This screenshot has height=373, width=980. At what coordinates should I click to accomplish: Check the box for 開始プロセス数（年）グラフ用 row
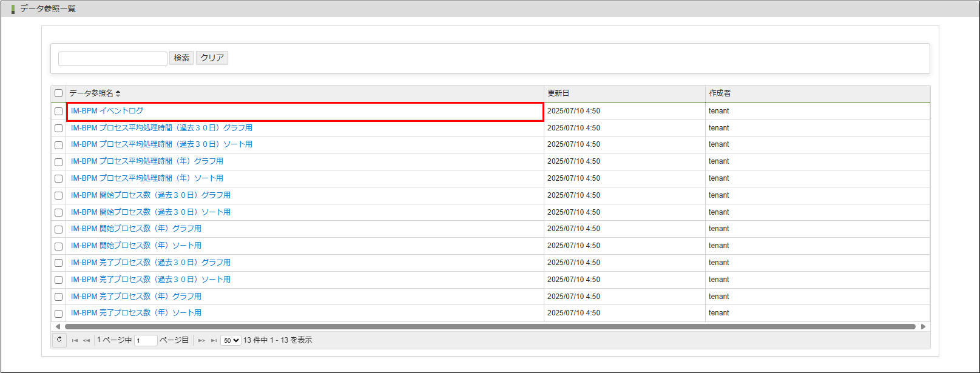coord(59,229)
